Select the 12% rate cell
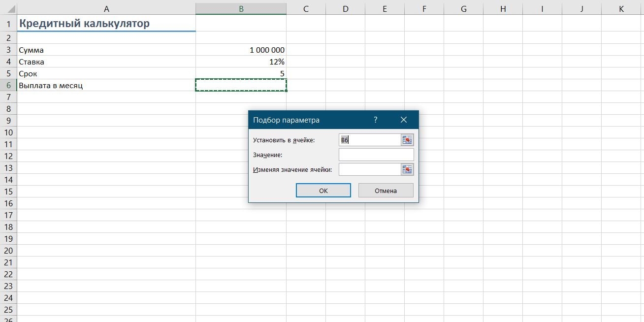644x322 pixels. click(241, 62)
